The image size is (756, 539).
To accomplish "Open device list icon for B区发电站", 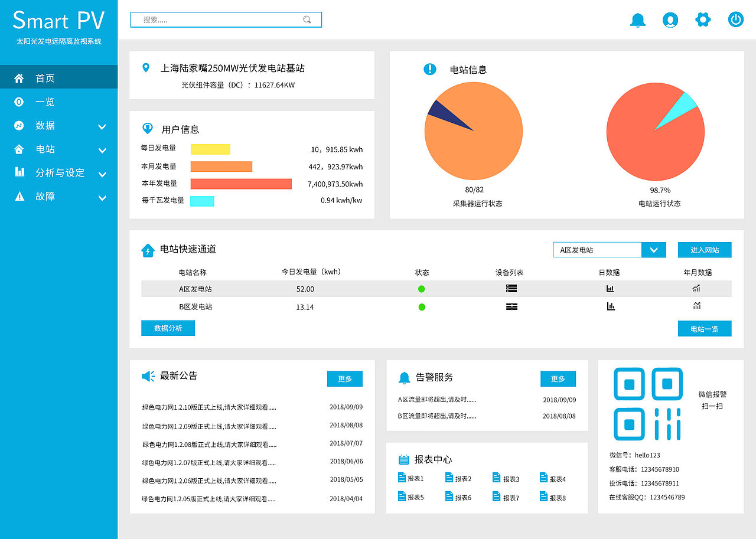I will point(511,306).
